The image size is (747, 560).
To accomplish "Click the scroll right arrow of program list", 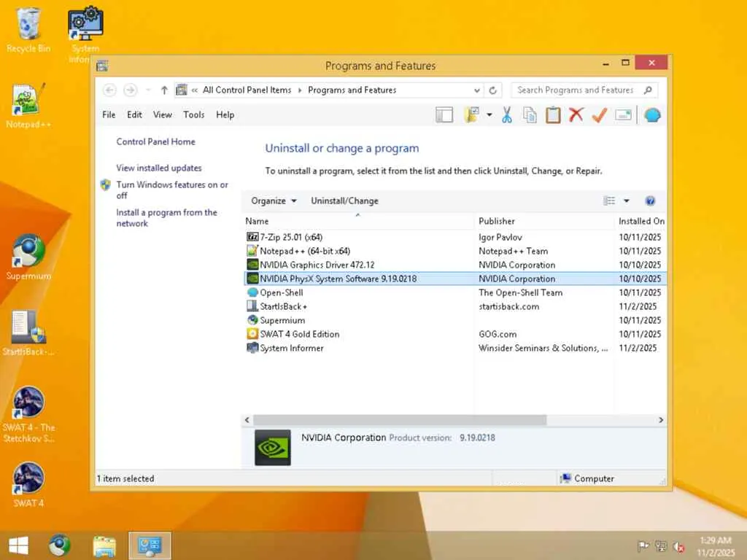I will click(661, 420).
